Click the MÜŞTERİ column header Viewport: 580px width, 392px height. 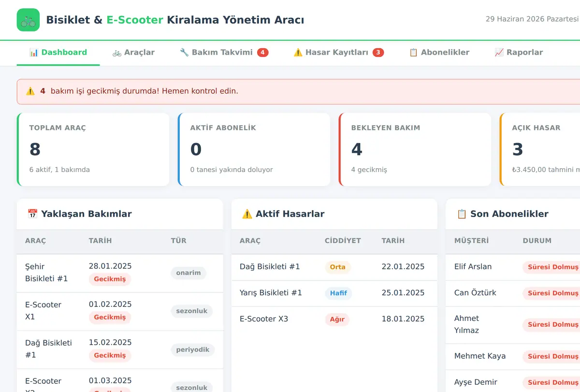click(471, 241)
